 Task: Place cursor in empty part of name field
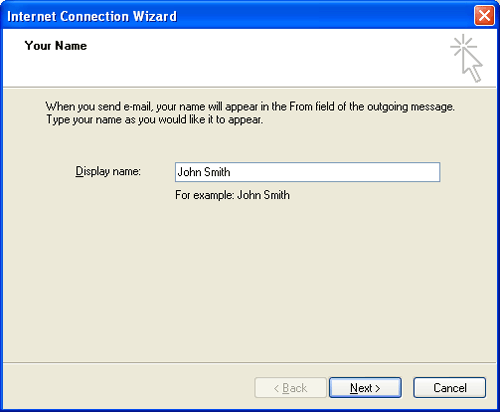tap(333, 172)
